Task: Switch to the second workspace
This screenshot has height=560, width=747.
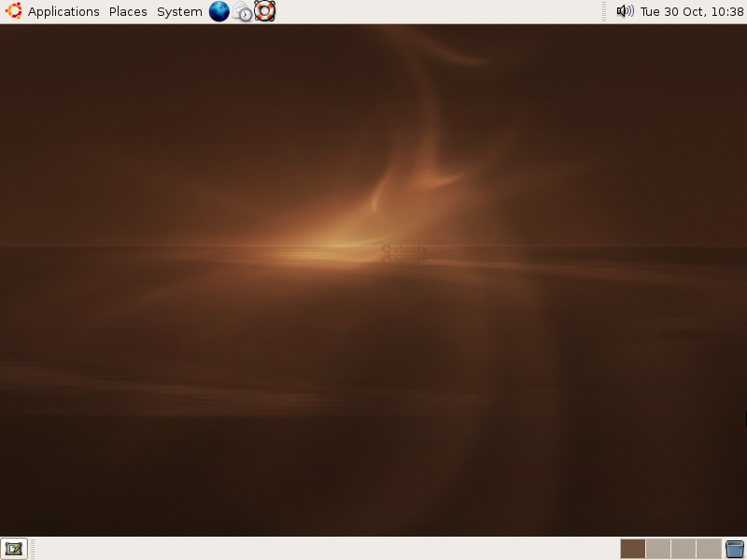Action: coord(657,549)
